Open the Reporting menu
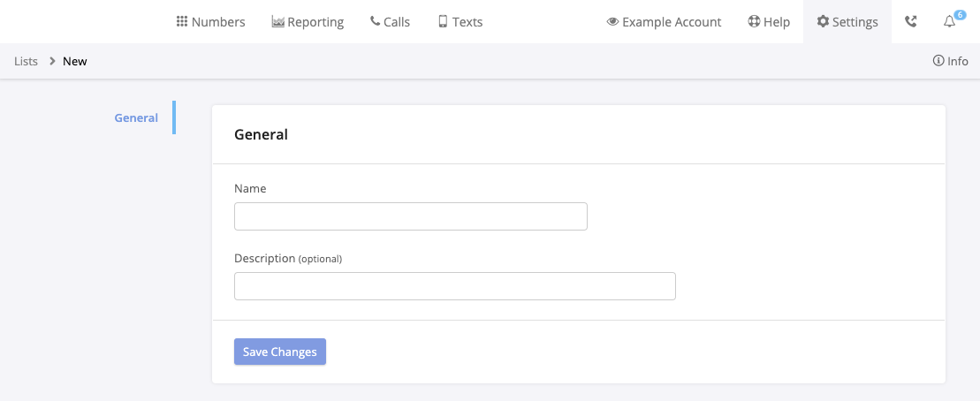This screenshot has height=401, width=980. 308,22
